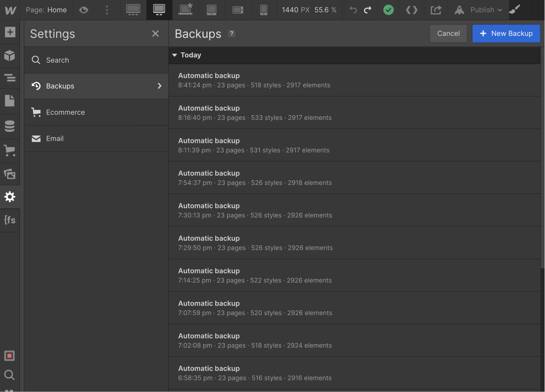545x392 pixels.
Task: Switch to mobile portrait breakpoint
Action: [x=264, y=10]
